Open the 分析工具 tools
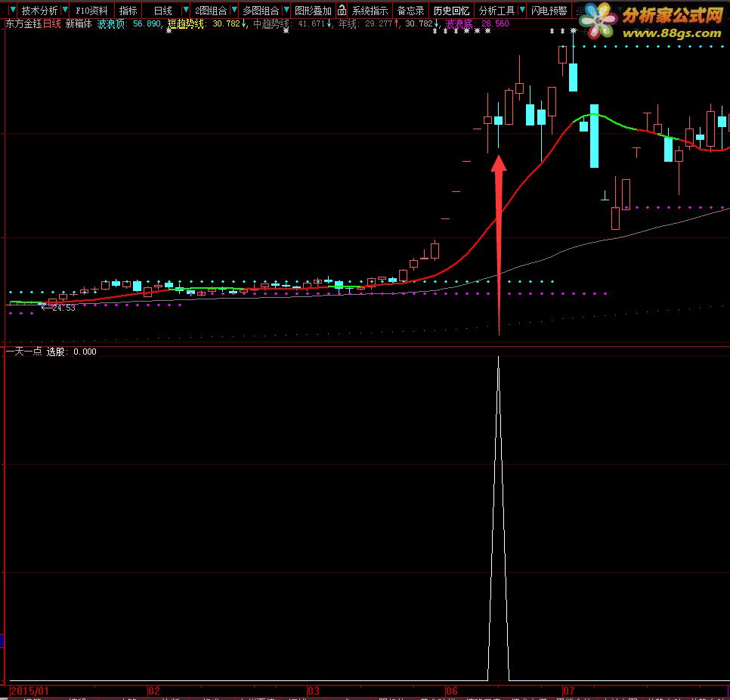This screenshot has width=730, height=700. point(496,11)
